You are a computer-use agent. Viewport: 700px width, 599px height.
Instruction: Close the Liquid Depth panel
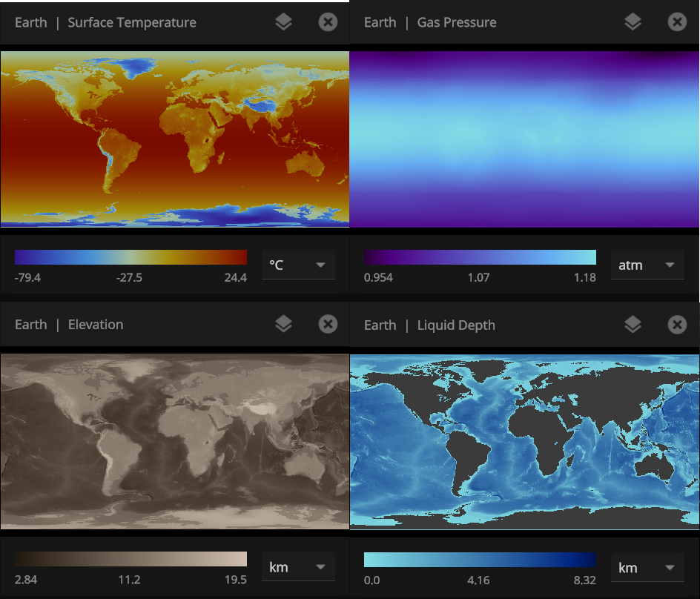point(677,325)
